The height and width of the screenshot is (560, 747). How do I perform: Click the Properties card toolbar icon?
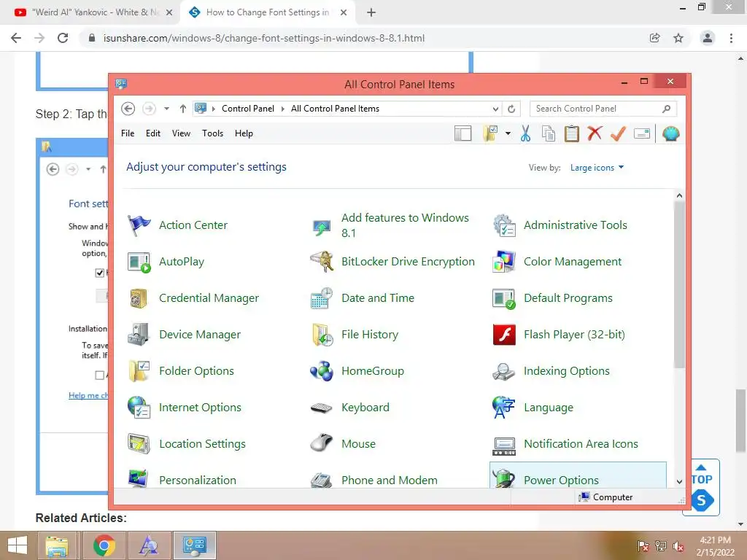(x=642, y=134)
